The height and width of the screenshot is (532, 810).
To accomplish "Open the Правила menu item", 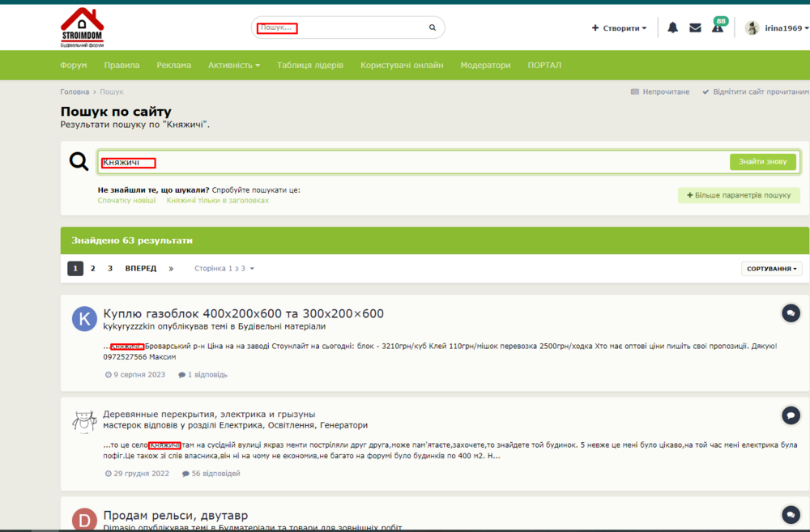I will click(x=122, y=65).
